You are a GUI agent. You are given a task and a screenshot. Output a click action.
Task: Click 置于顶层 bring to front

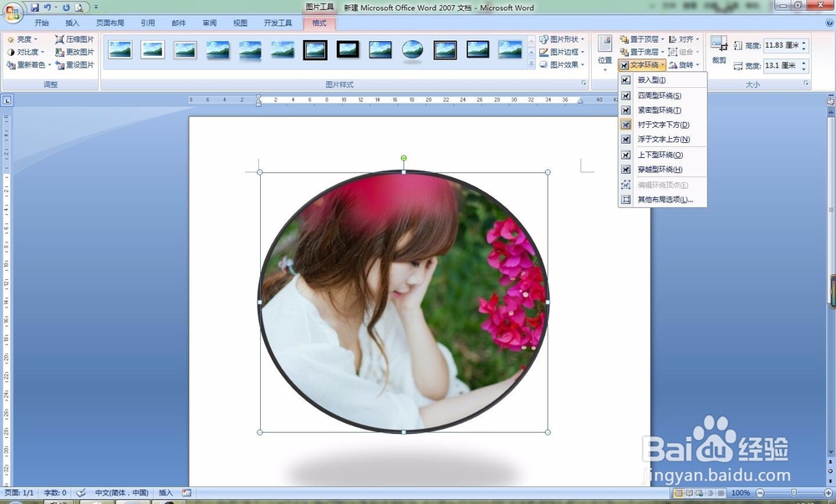(x=642, y=39)
